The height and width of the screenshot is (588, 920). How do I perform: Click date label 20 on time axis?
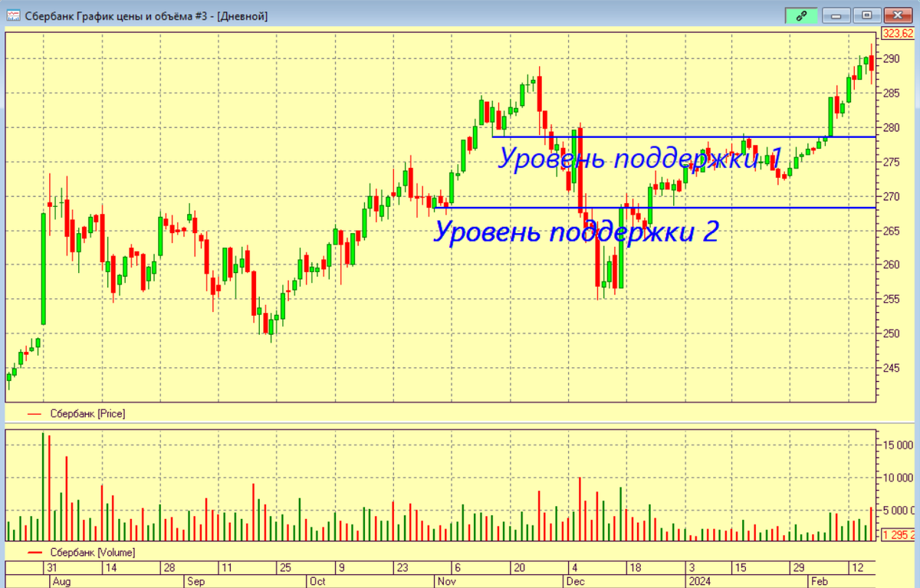(519, 567)
